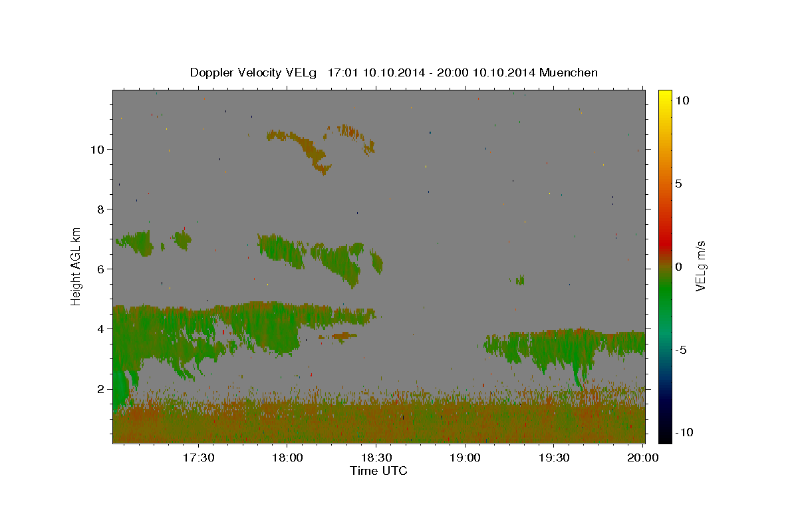This screenshot has width=798, height=532.
Task: Click the colorbar tick label 5
Action: [x=678, y=184]
